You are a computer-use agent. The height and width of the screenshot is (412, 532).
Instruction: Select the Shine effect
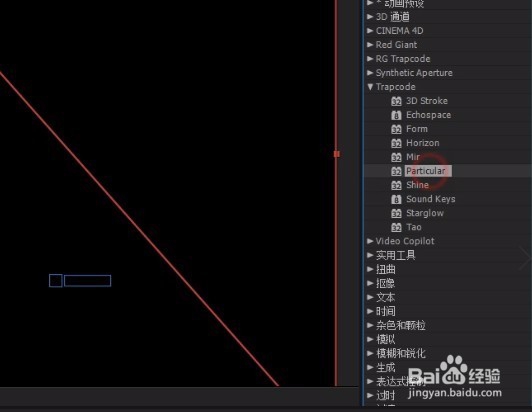point(417,185)
